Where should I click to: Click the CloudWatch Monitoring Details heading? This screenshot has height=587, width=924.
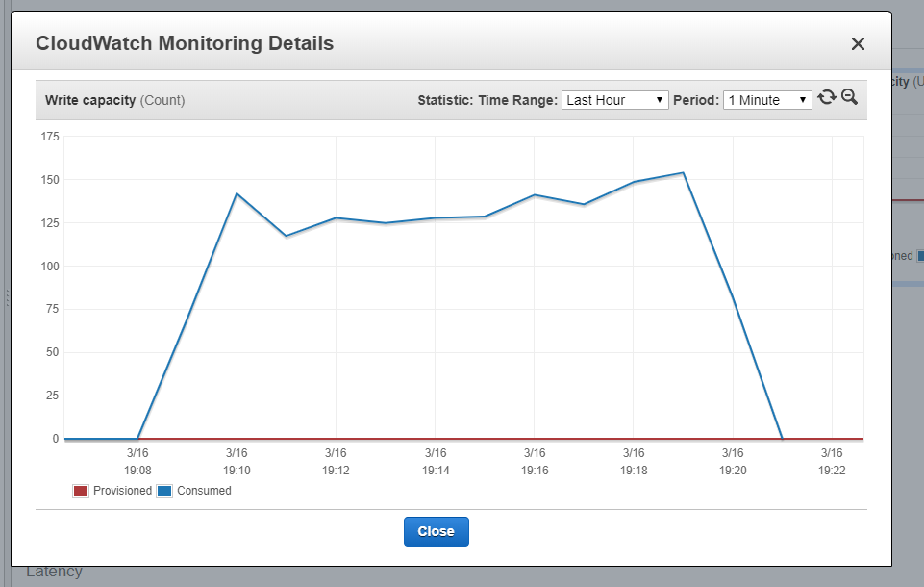[x=185, y=43]
